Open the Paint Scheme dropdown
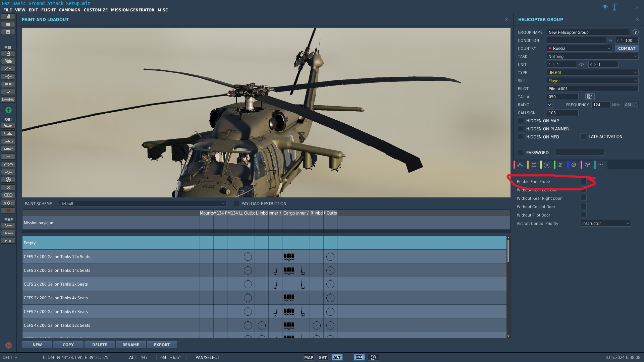The height and width of the screenshot is (362, 644). click(x=142, y=203)
